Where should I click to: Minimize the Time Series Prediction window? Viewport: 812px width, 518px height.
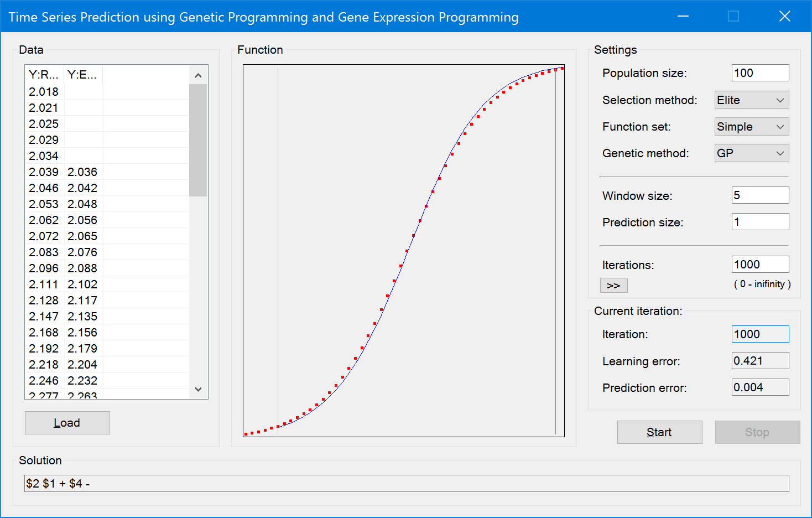tap(683, 16)
